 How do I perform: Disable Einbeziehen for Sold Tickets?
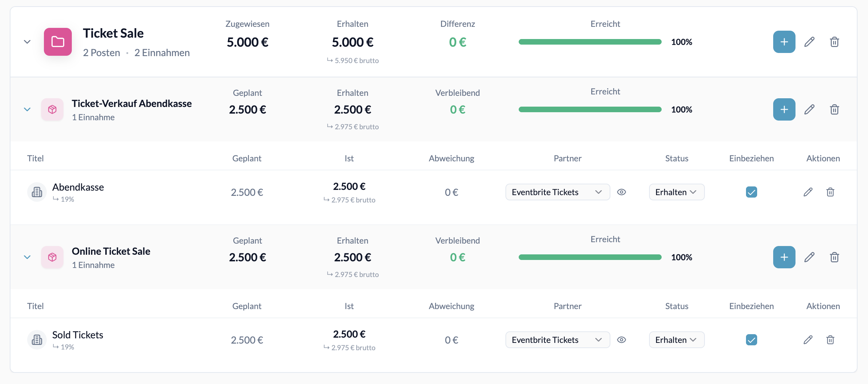[x=752, y=339]
